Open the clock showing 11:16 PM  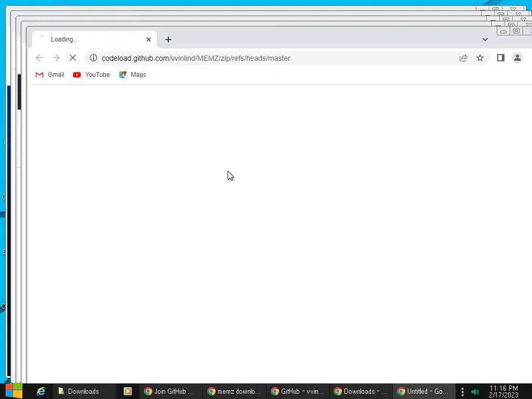tap(503, 392)
